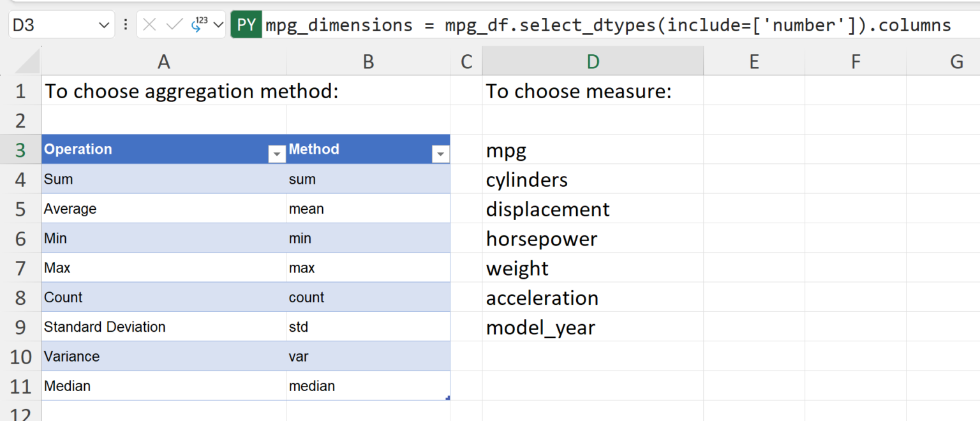Viewport: 980px width, 421px height.
Task: Click the formula bar resize handle dots
Action: point(126,25)
